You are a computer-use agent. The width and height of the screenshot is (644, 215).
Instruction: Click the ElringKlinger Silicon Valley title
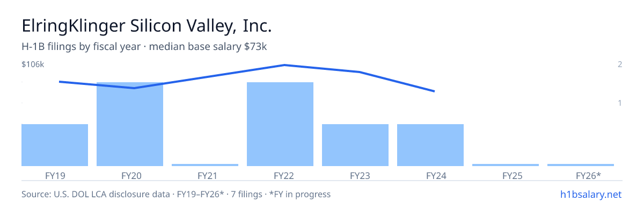(x=147, y=26)
